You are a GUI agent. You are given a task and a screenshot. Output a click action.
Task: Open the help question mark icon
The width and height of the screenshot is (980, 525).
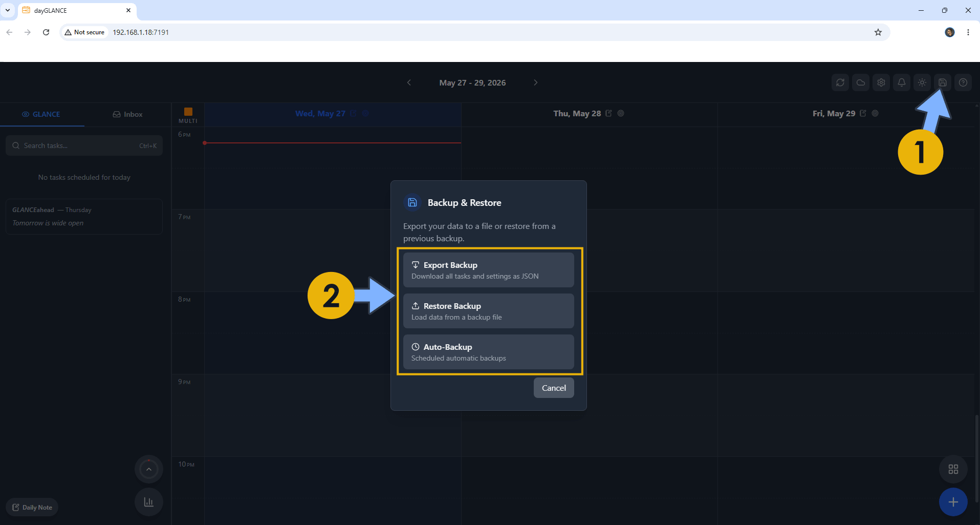(x=963, y=82)
